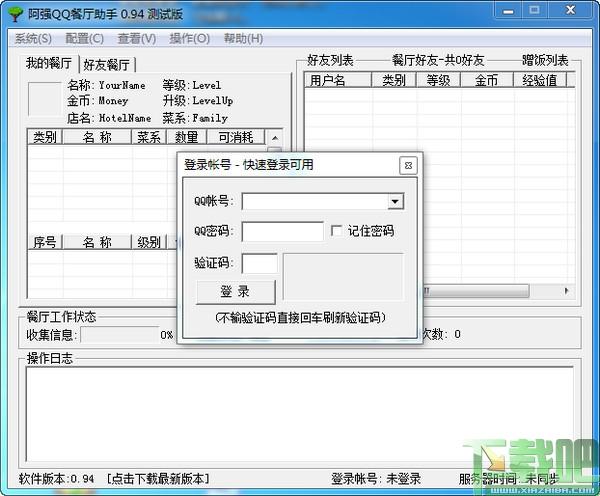
Task: Open the 操作(O) menu
Action: [x=190, y=38]
